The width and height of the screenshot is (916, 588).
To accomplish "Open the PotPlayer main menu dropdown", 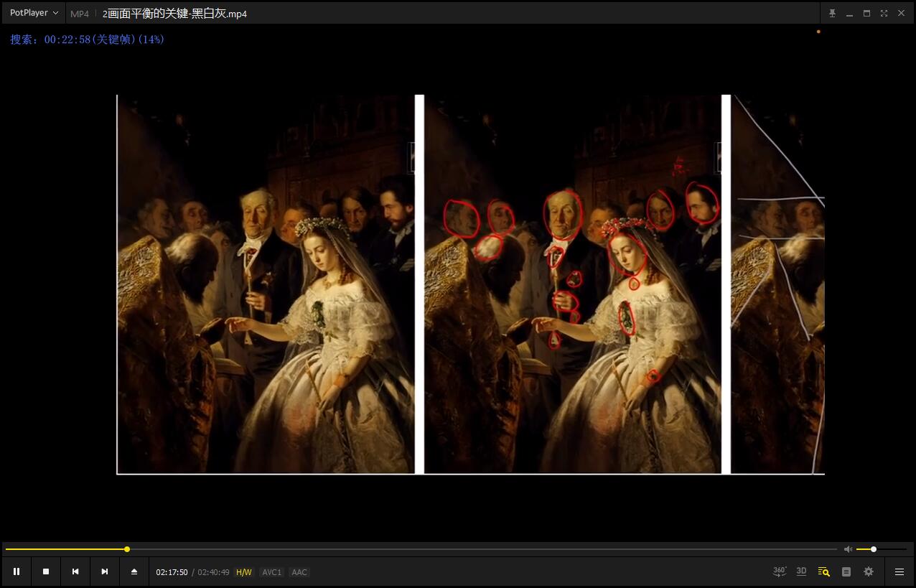I will pos(34,13).
